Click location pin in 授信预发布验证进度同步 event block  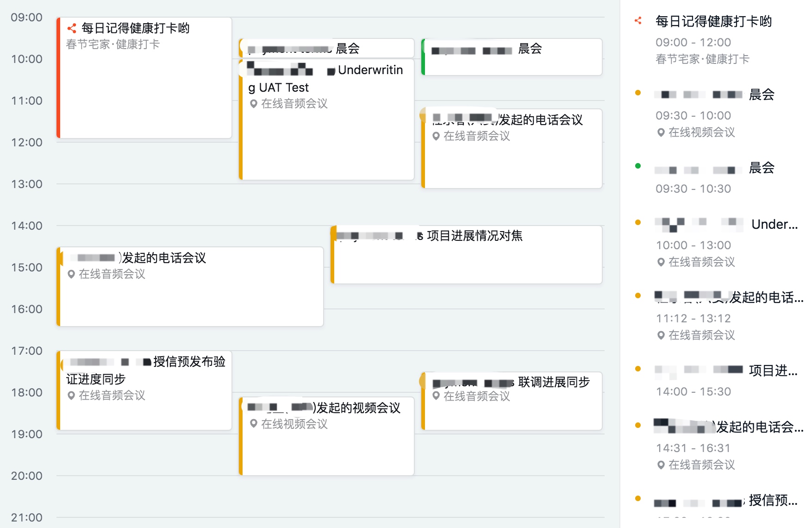(x=71, y=396)
